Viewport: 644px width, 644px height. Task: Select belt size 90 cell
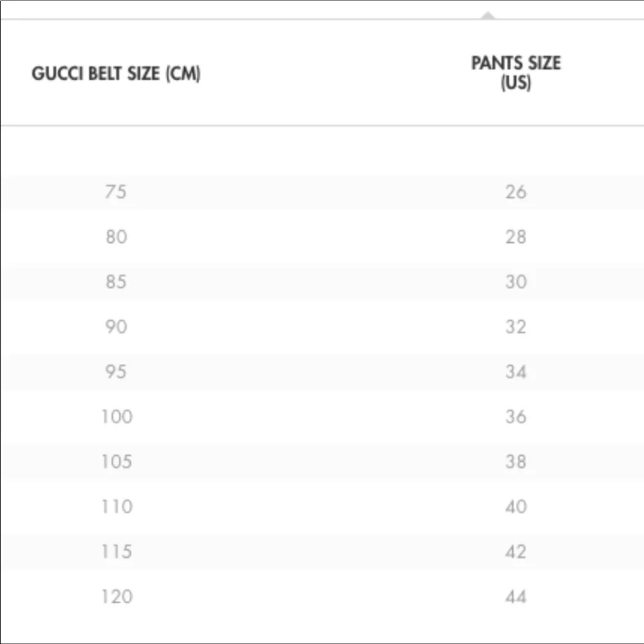click(116, 327)
